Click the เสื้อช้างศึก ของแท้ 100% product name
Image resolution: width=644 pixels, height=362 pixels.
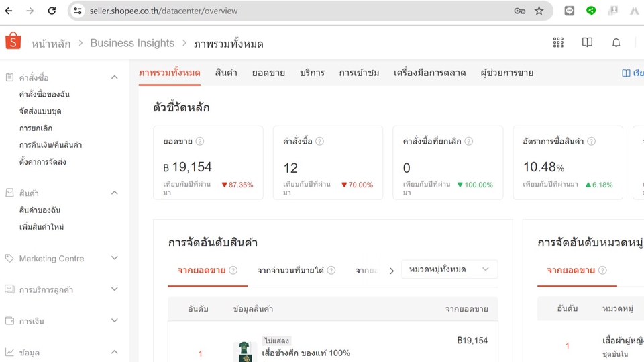click(x=306, y=353)
